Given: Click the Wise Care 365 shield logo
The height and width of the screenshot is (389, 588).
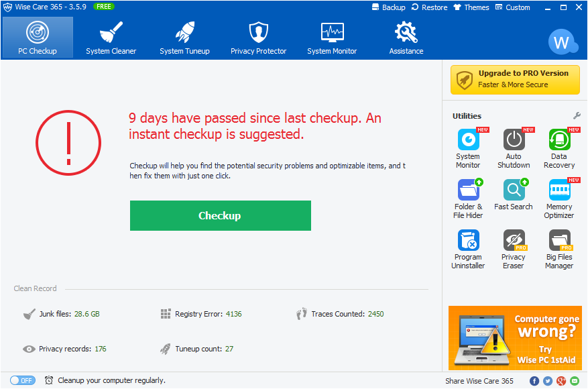Looking at the screenshot, I should pos(7,7).
